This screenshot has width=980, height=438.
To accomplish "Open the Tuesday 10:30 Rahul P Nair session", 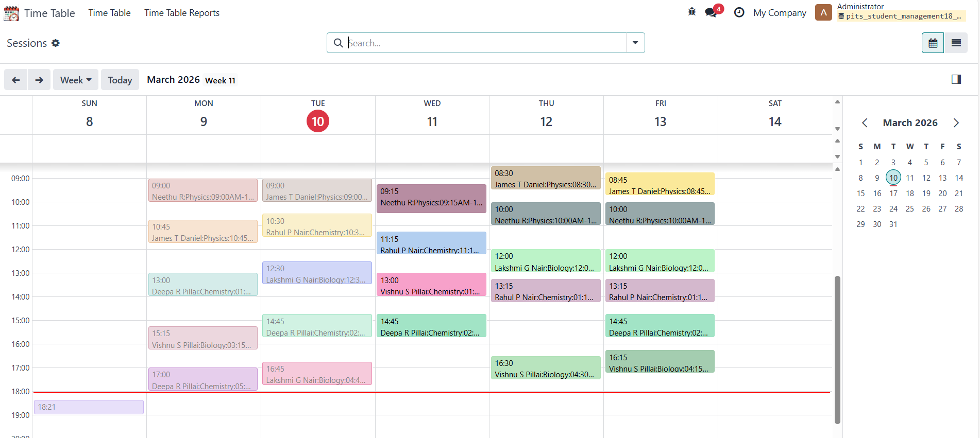I will (317, 225).
